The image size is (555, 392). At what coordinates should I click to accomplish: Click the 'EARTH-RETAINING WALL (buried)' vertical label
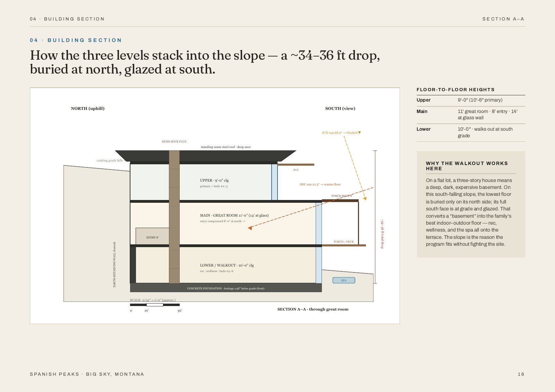pyautogui.click(x=114, y=264)
